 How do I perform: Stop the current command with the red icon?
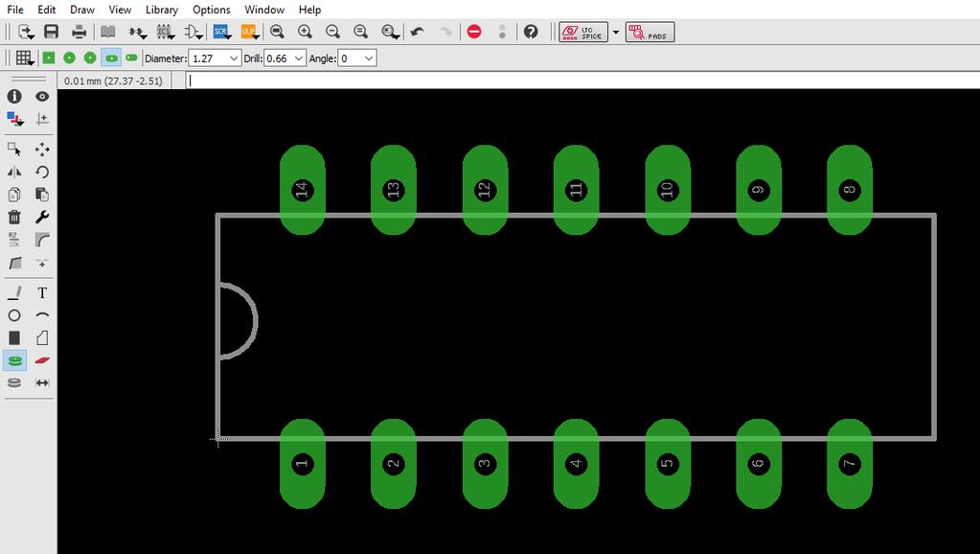coord(474,32)
